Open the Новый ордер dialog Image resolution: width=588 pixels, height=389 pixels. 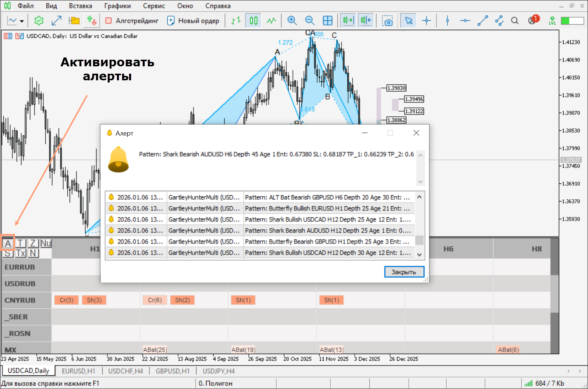(193, 21)
